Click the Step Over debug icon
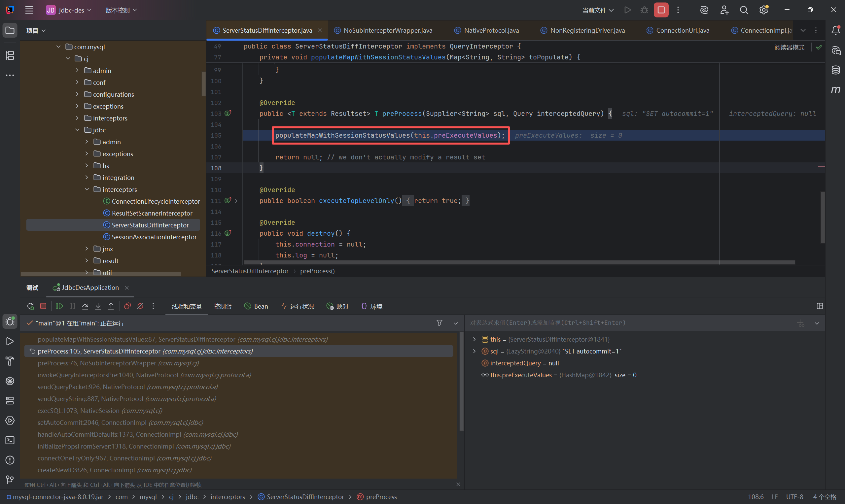 coord(85,306)
